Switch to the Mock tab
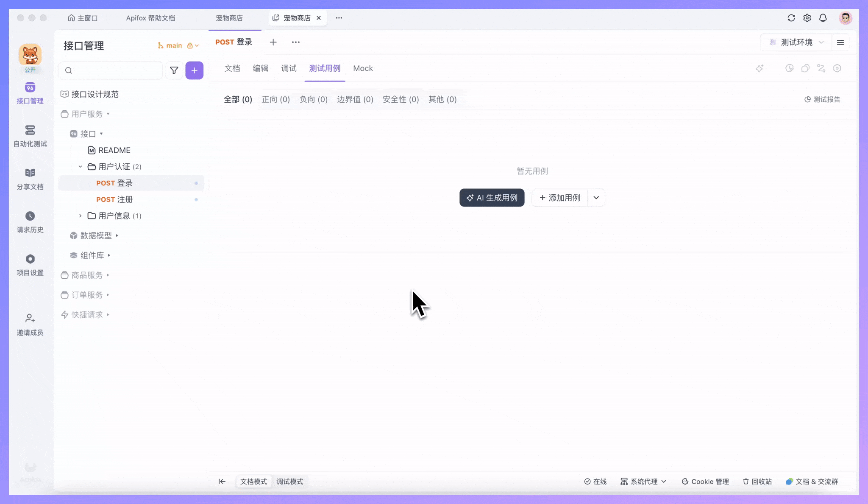This screenshot has height=504, width=868. coord(363,68)
